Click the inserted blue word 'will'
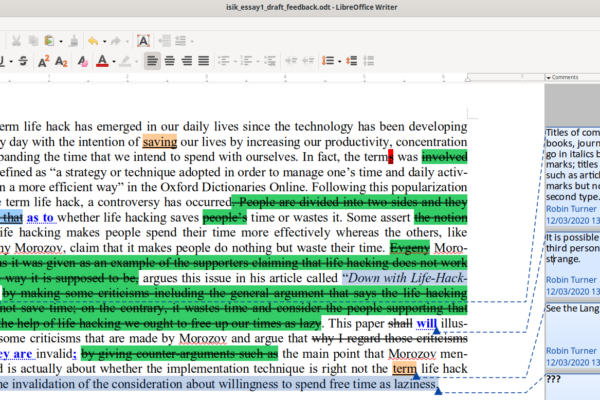 pos(426,323)
